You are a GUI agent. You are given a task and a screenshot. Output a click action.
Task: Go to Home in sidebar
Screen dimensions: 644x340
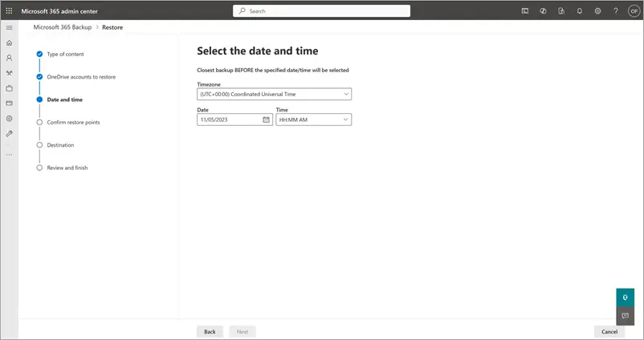click(9, 42)
